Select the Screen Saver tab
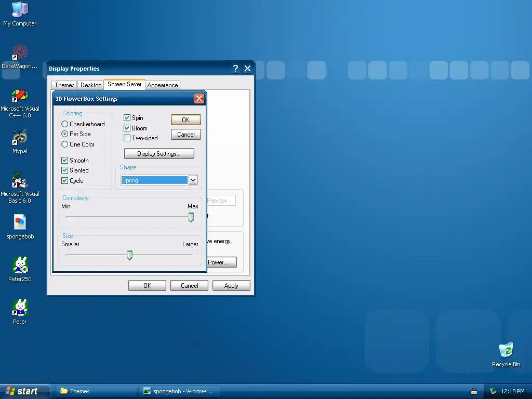The height and width of the screenshot is (399, 532). (125, 84)
